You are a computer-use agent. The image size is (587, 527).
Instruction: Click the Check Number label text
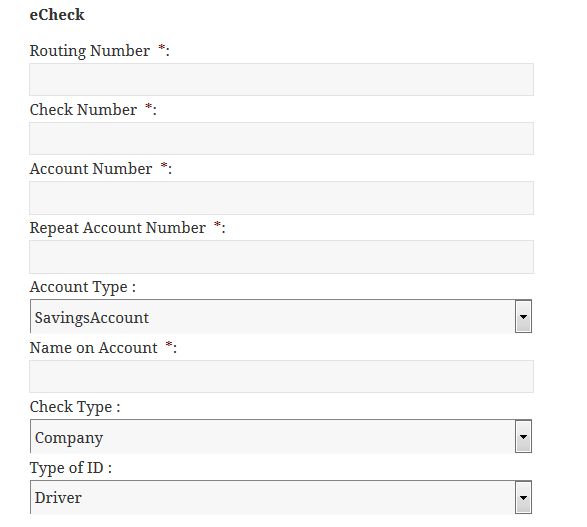pyautogui.click(x=83, y=110)
